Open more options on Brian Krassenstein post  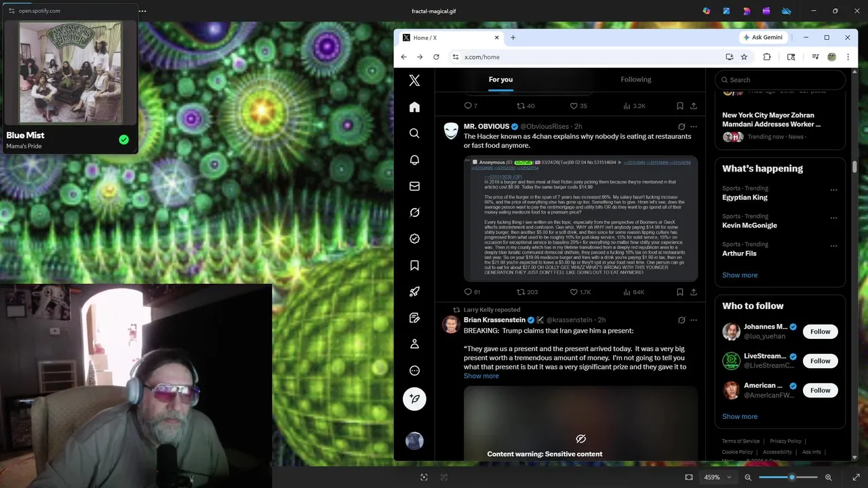[x=693, y=320]
